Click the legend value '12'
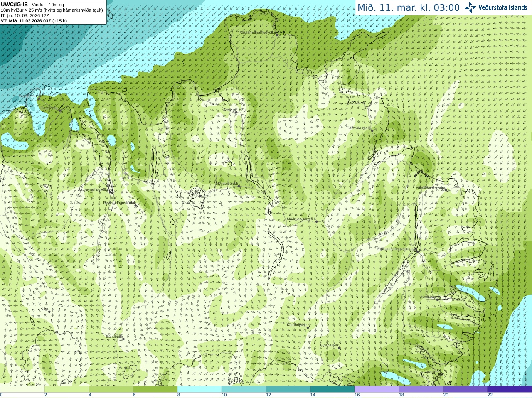Viewport: 532px width, 398px height. [268, 395]
